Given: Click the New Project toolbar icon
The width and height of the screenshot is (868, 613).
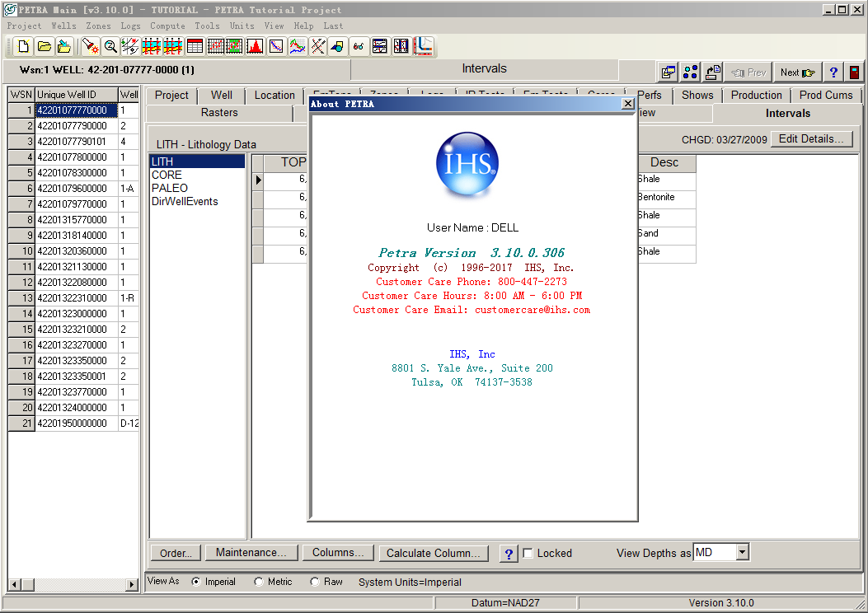Looking at the screenshot, I should pos(23,46).
